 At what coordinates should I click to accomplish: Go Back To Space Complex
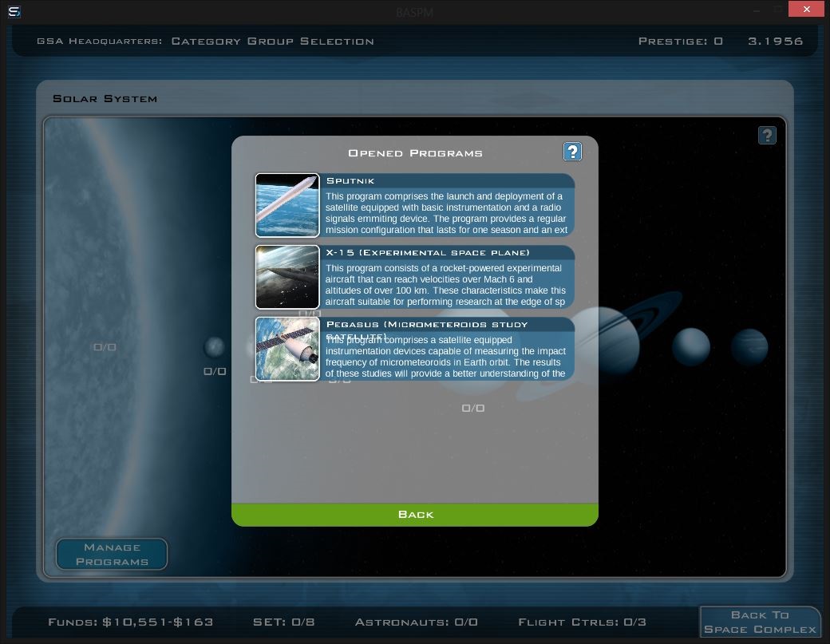point(760,622)
